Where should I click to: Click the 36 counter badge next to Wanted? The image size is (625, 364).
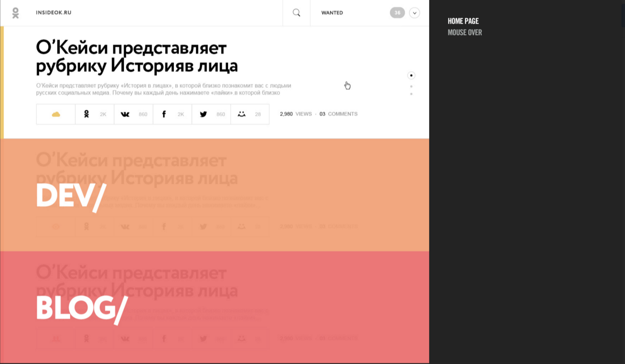click(397, 13)
